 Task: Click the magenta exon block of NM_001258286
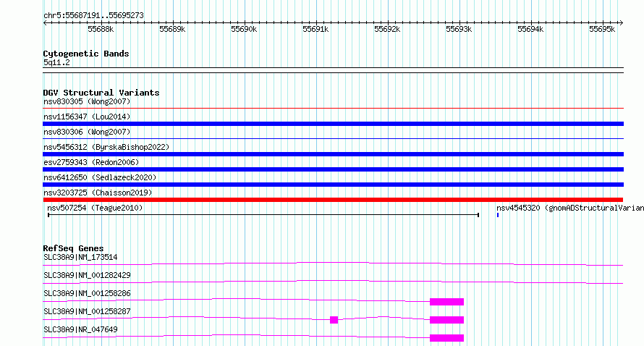tap(447, 302)
